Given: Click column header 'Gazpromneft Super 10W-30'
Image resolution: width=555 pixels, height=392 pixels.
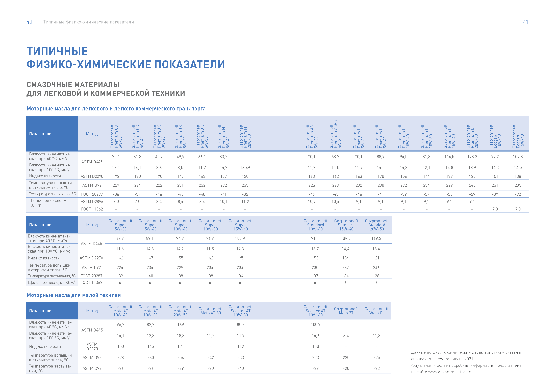Looking at the screenshot, I should click(x=211, y=225).
